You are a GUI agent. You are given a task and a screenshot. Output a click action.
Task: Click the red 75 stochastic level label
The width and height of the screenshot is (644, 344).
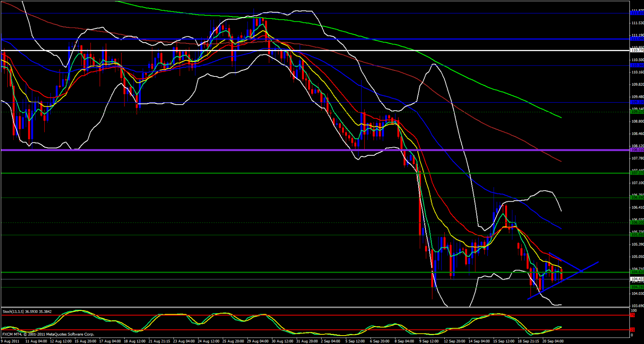[x=633, y=315]
